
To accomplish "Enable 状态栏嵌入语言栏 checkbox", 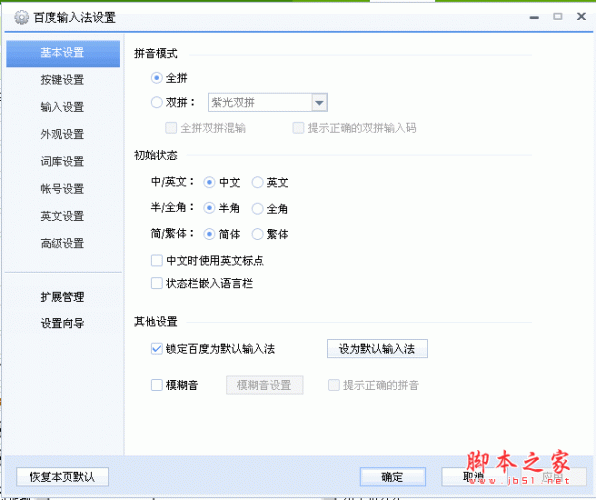I will 157,283.
